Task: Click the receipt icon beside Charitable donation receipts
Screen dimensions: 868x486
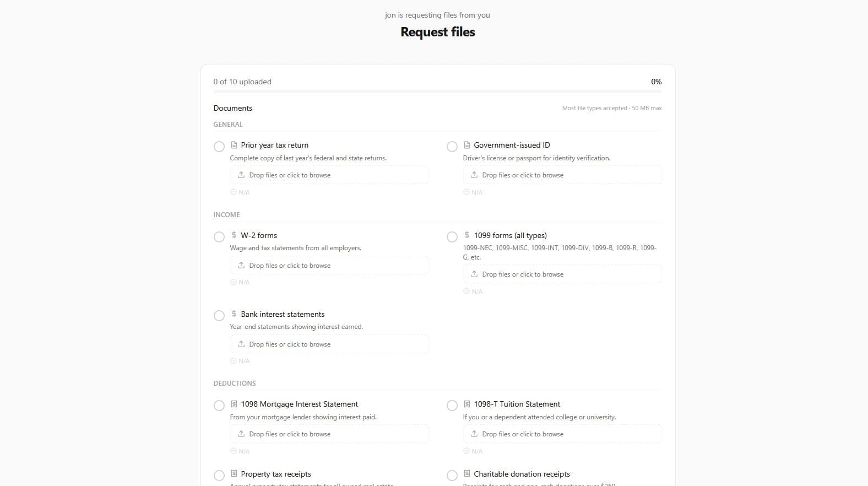Action: 466,474
